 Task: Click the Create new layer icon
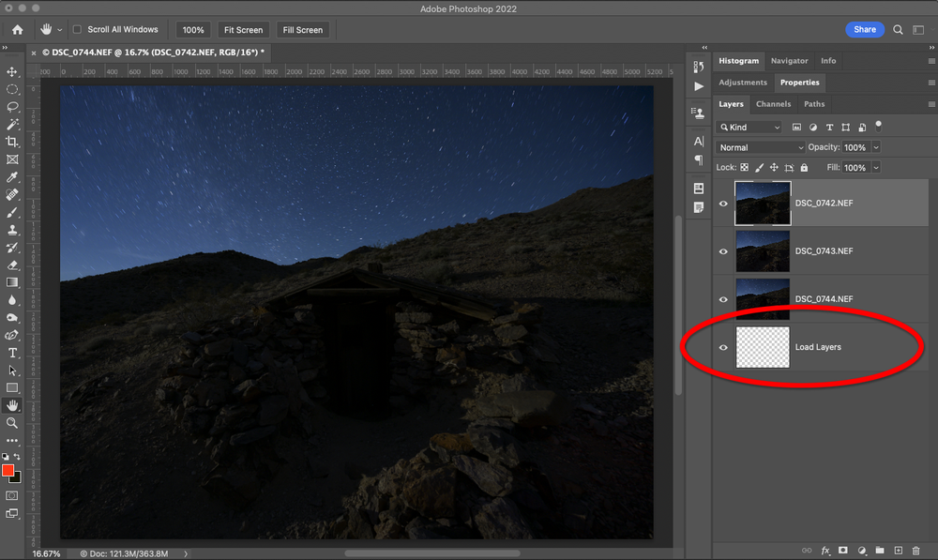[899, 550]
